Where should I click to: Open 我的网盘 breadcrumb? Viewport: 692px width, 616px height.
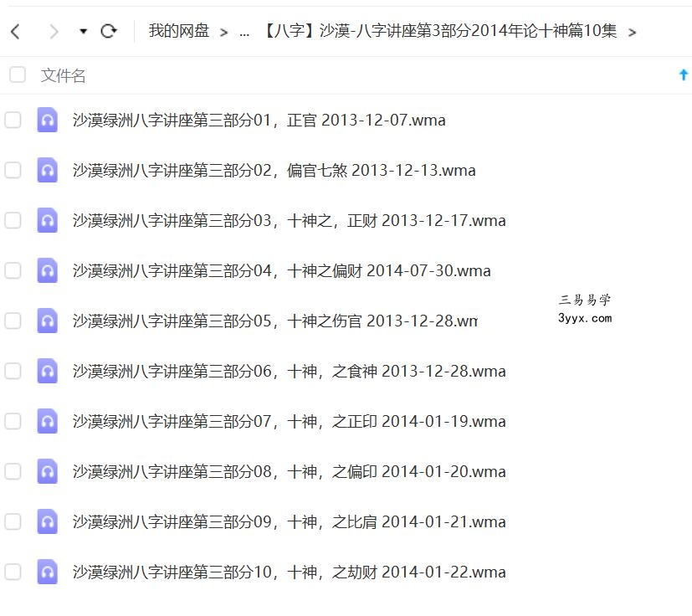[179, 31]
